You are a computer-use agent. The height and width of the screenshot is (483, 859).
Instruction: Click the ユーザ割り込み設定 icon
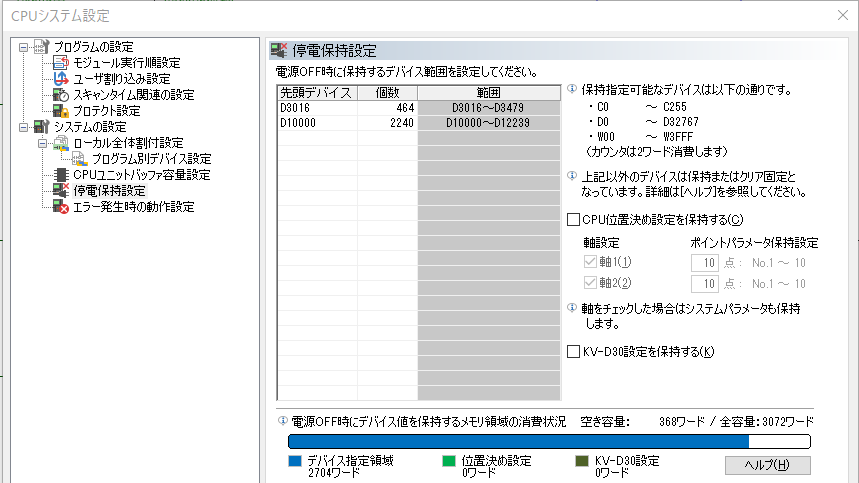pos(61,79)
